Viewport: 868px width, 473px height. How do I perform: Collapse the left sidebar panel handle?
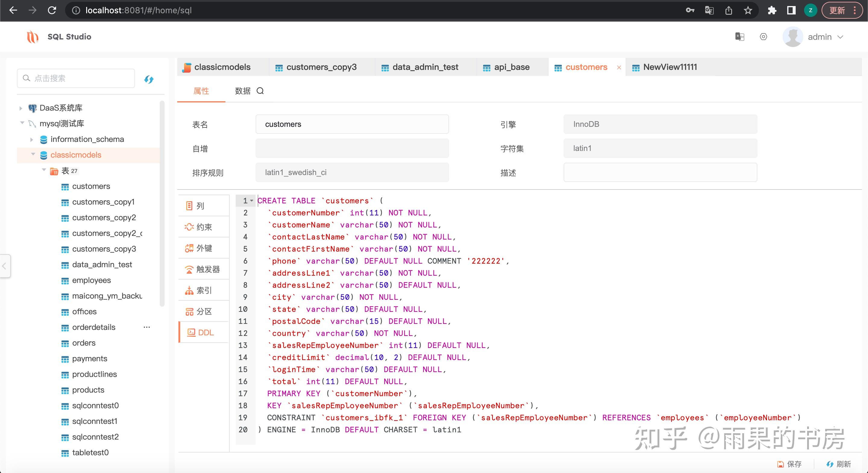pyautogui.click(x=5, y=266)
